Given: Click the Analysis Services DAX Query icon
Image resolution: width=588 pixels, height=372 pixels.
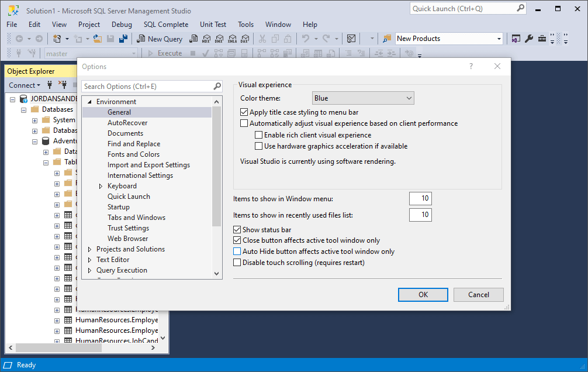Looking at the screenshot, I should [245, 39].
